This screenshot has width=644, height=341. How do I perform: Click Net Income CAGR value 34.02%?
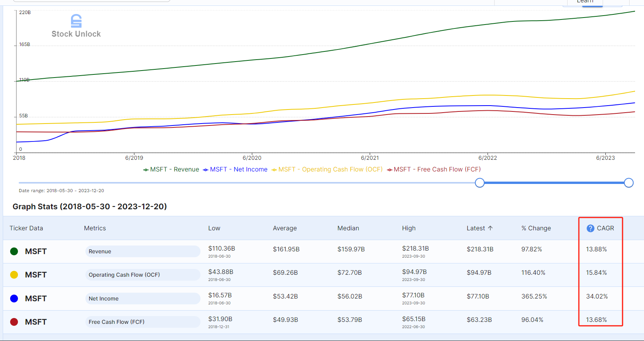pos(597,296)
